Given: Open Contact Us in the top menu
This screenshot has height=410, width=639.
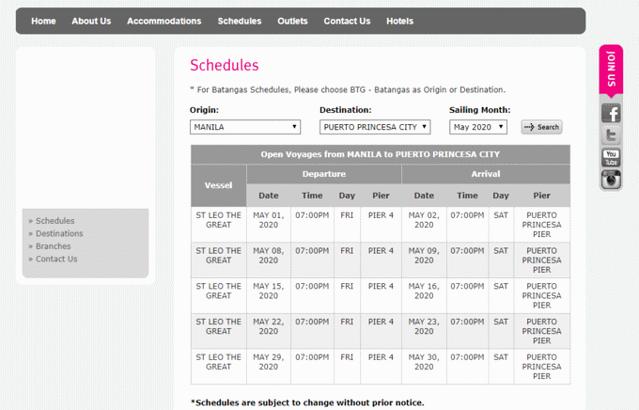Looking at the screenshot, I should (347, 21).
